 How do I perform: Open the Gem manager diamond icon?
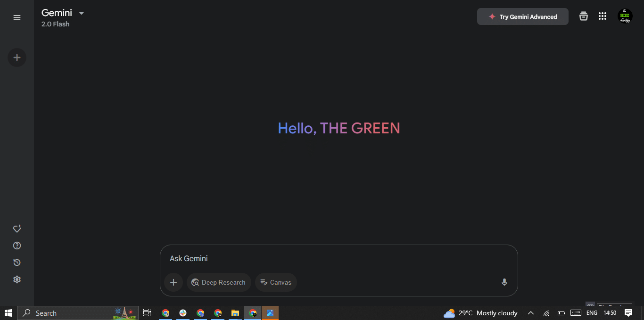(17, 229)
